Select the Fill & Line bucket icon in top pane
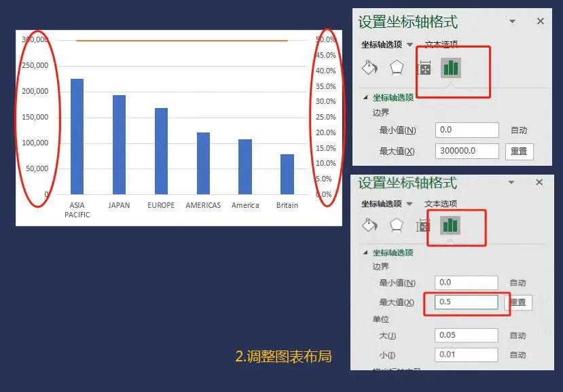Screen dimensions: 563x392 click(369, 69)
